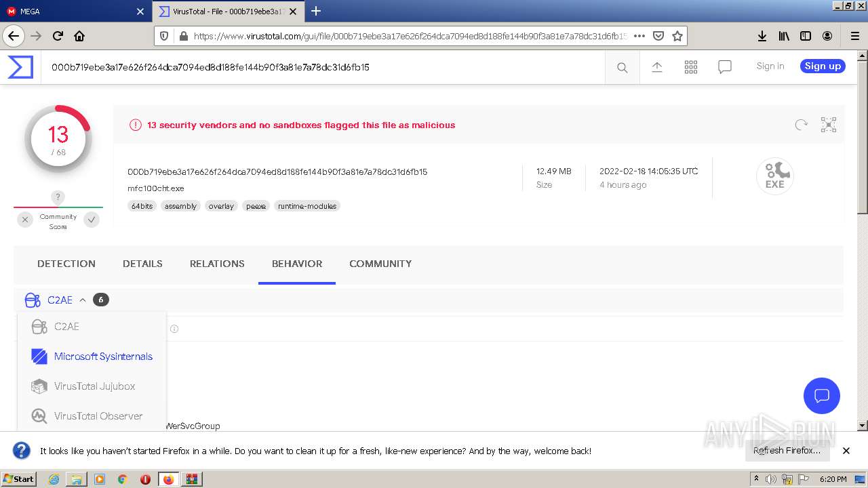868x488 pixels.
Task: Bookmark this page with star icon
Action: (677, 36)
